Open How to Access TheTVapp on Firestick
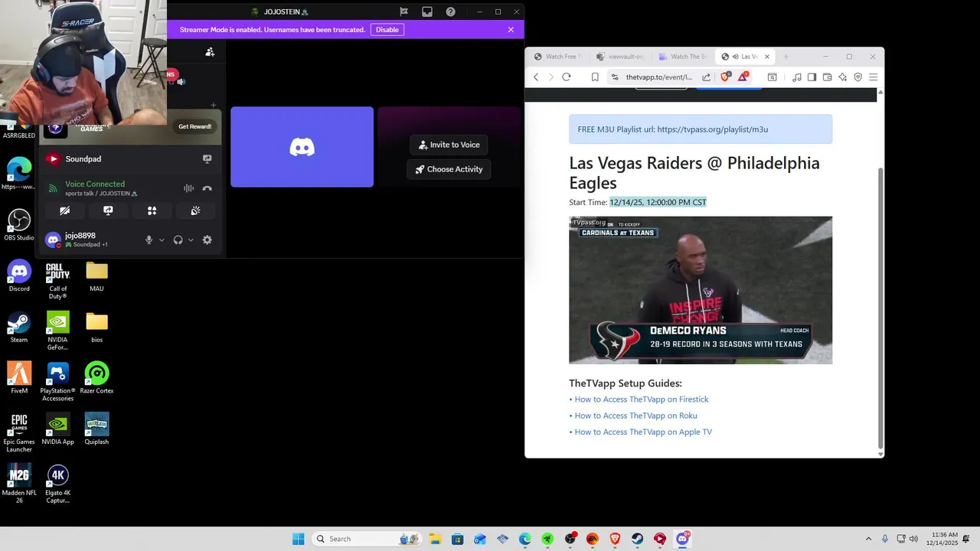 click(641, 399)
